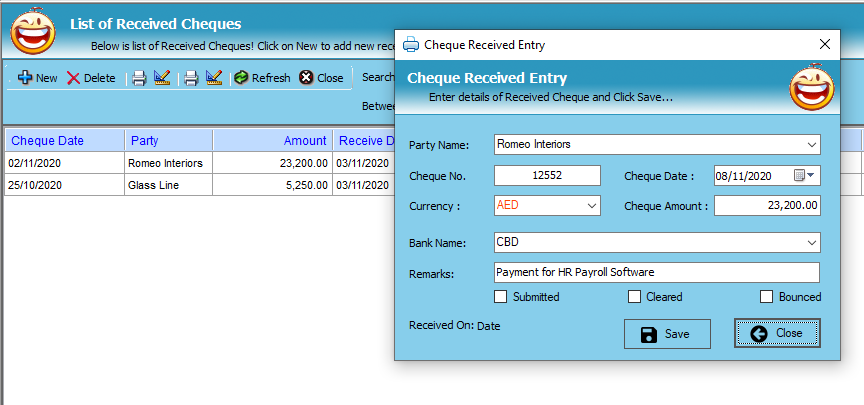Viewport: 864px width, 405px height.
Task: Enable the Submitted checkbox
Action: tap(501, 297)
